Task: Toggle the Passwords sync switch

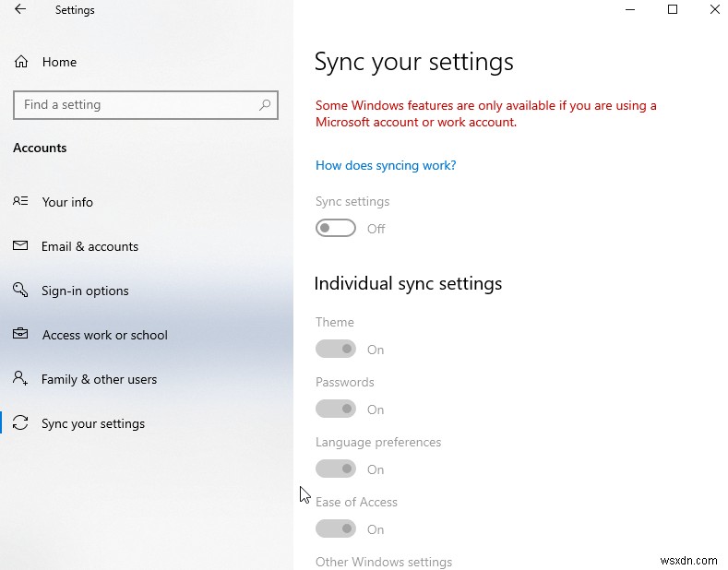Action: (336, 409)
